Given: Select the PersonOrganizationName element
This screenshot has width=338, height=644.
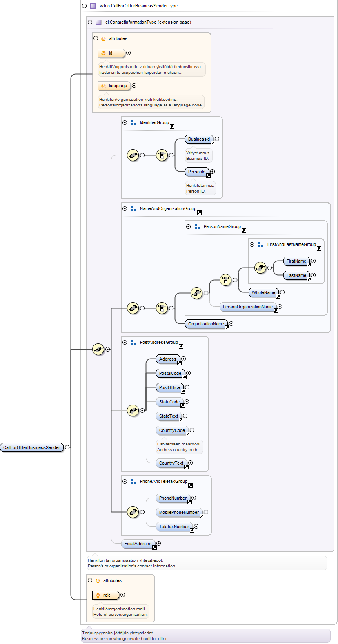Looking at the screenshot, I should tap(248, 307).
